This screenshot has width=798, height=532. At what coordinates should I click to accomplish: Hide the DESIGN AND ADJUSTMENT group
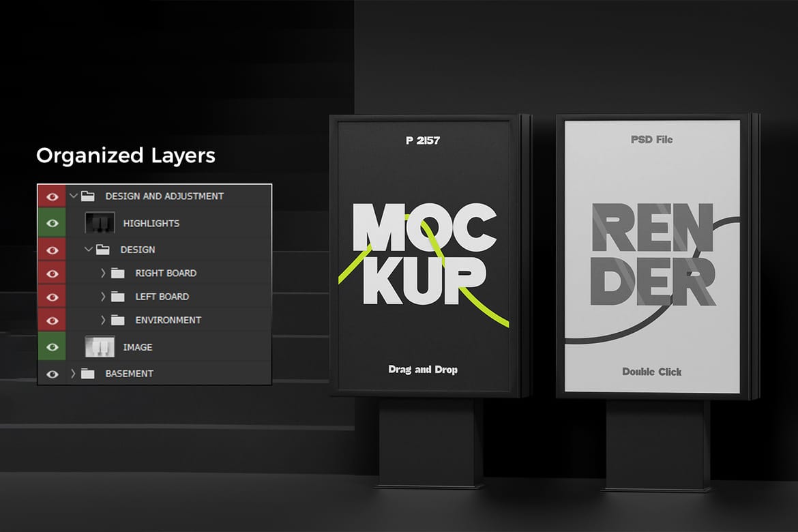pyautogui.click(x=52, y=196)
